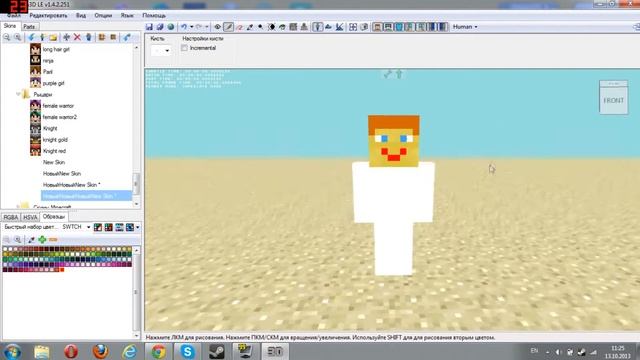Open swatch toolbar overflow dropdown arrow
The width and height of the screenshot is (640, 360).
(138, 227)
